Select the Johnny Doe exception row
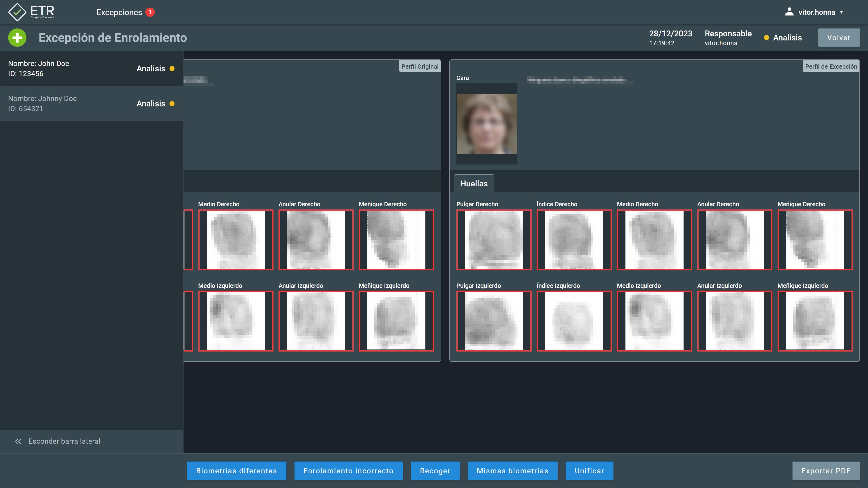 (x=91, y=103)
